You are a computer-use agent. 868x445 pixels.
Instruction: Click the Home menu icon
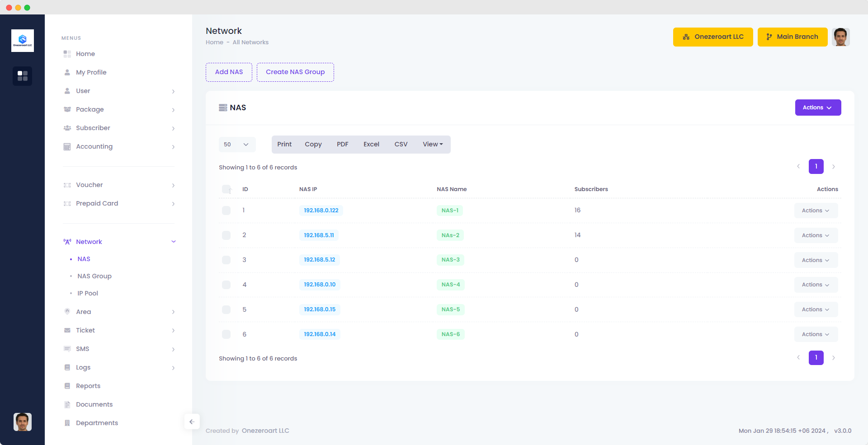[67, 54]
